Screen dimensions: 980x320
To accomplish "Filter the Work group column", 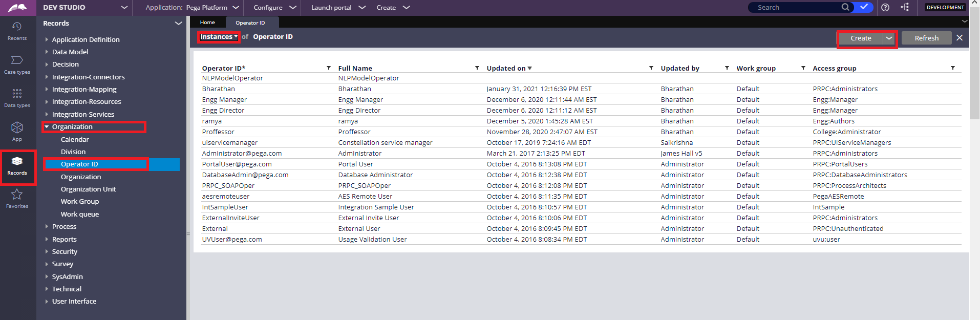I will [x=803, y=68].
